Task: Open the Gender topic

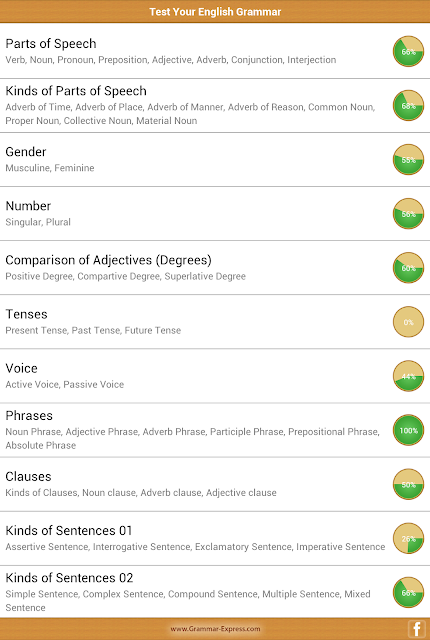Action: tap(215, 160)
